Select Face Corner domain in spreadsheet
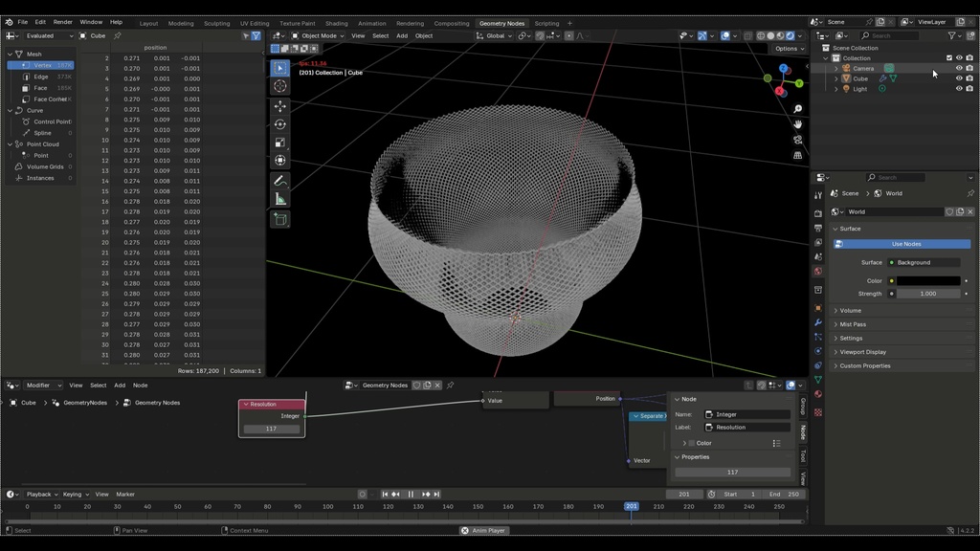980x551 pixels. pos(48,99)
